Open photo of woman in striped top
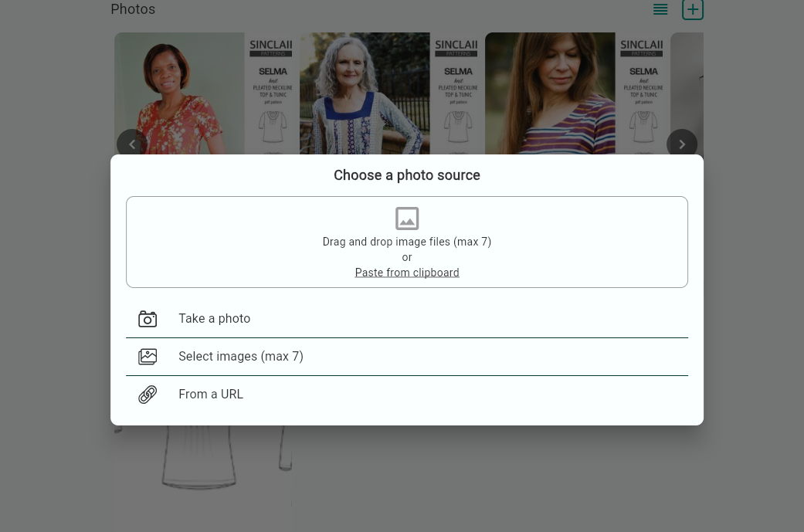The image size is (804, 532). pyautogui.click(x=550, y=93)
